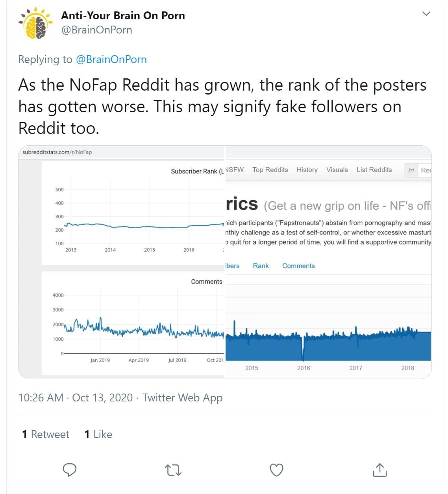Click the subreddit search /r/ input field
This screenshot has height=494, width=448.
pyautogui.click(x=425, y=170)
